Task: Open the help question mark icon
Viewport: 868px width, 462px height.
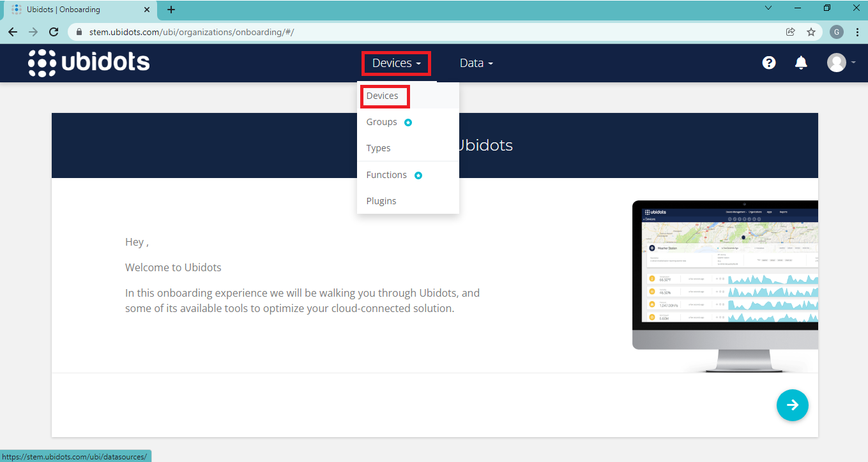Action: point(769,63)
